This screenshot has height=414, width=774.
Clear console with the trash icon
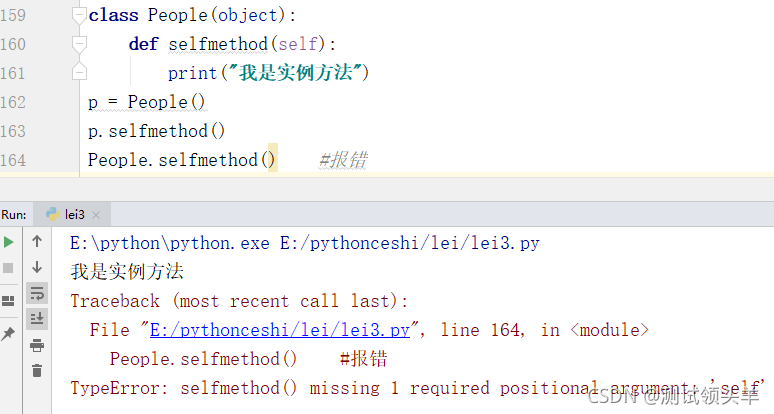tap(37, 371)
